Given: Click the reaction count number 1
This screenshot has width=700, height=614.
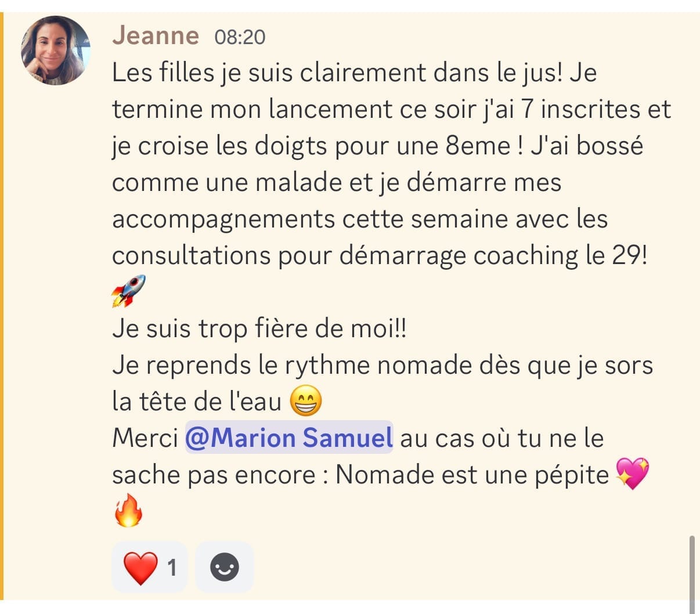Looking at the screenshot, I should 172,567.
